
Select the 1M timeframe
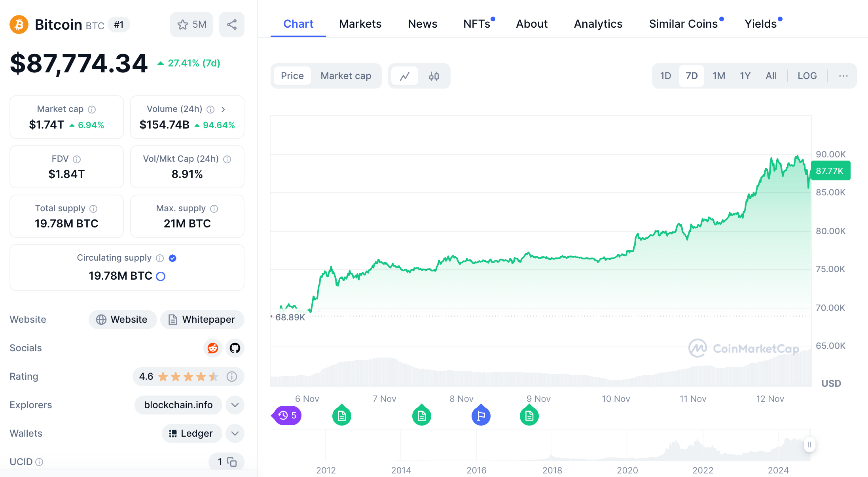click(x=718, y=76)
